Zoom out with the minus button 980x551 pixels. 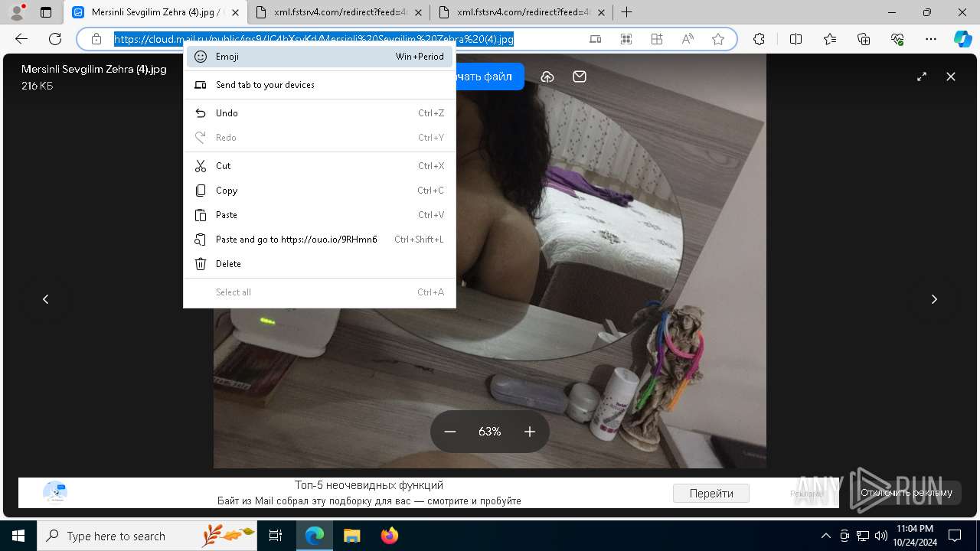click(450, 432)
